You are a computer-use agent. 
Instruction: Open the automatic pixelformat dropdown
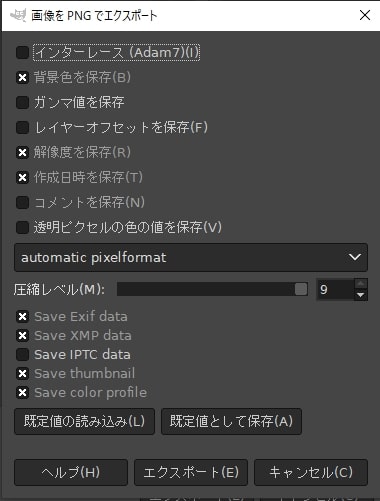(x=191, y=257)
